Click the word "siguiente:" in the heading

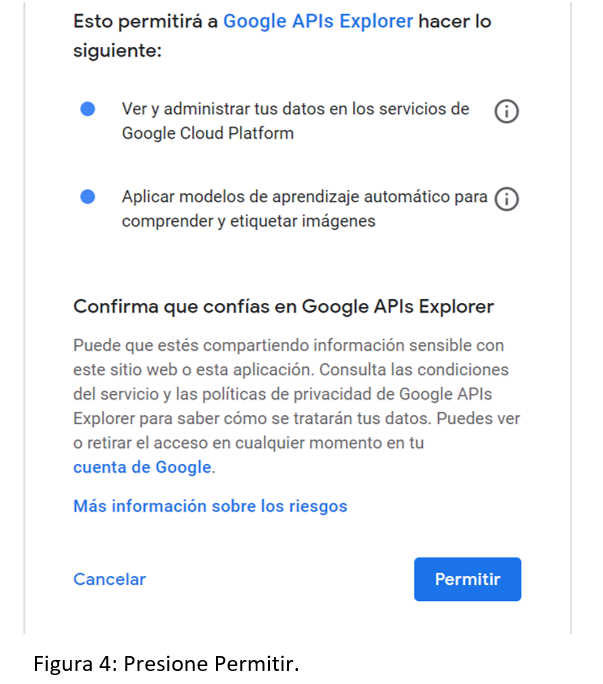click(117, 49)
